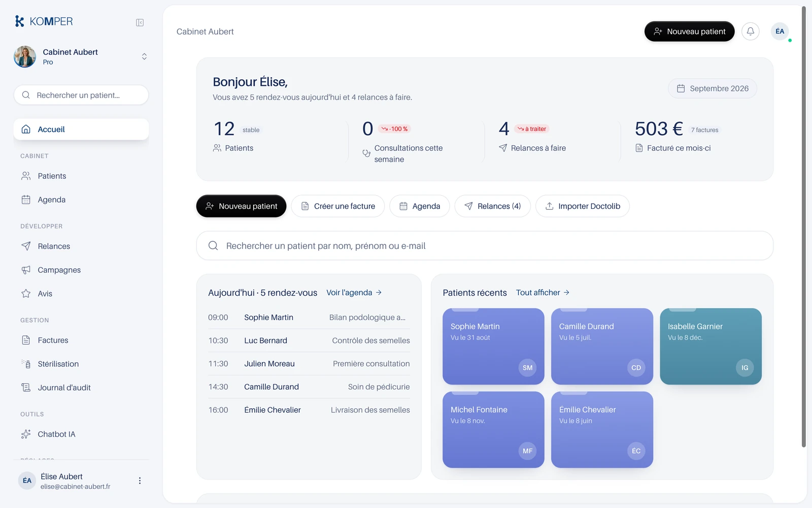Click Nouveau patient in quick actions

(x=241, y=206)
